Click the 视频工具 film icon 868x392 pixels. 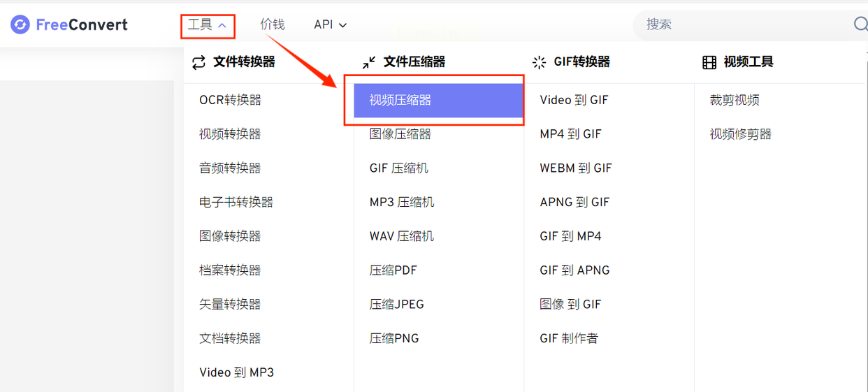tap(709, 62)
